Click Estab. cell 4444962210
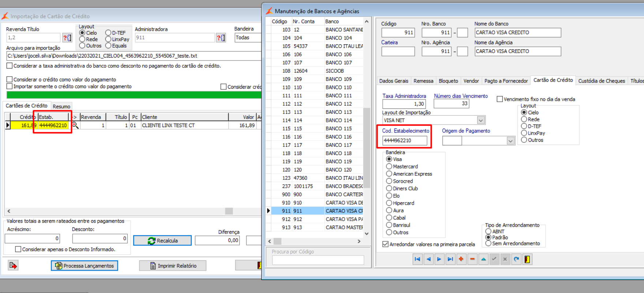 pos(53,125)
